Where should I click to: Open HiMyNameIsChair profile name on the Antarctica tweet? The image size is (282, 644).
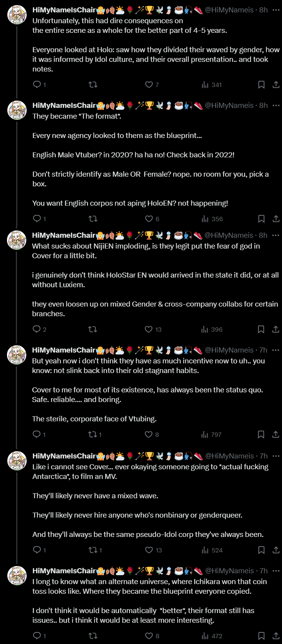[x=64, y=456]
